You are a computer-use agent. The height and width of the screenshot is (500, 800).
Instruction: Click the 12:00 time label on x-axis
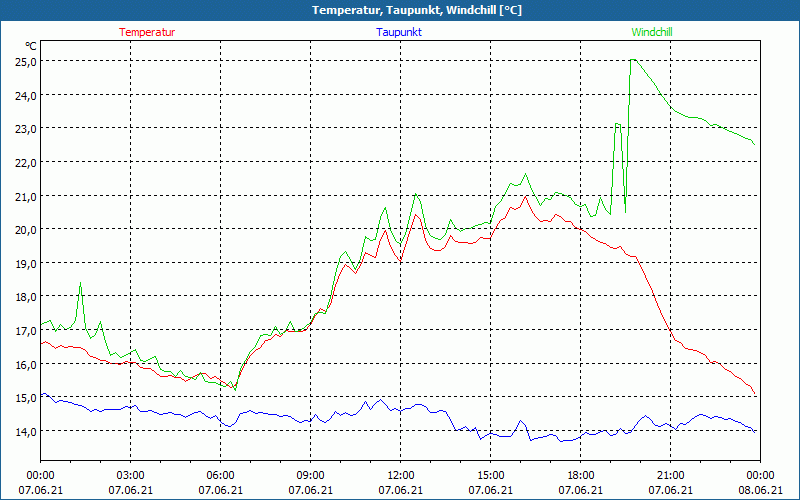coord(401,476)
